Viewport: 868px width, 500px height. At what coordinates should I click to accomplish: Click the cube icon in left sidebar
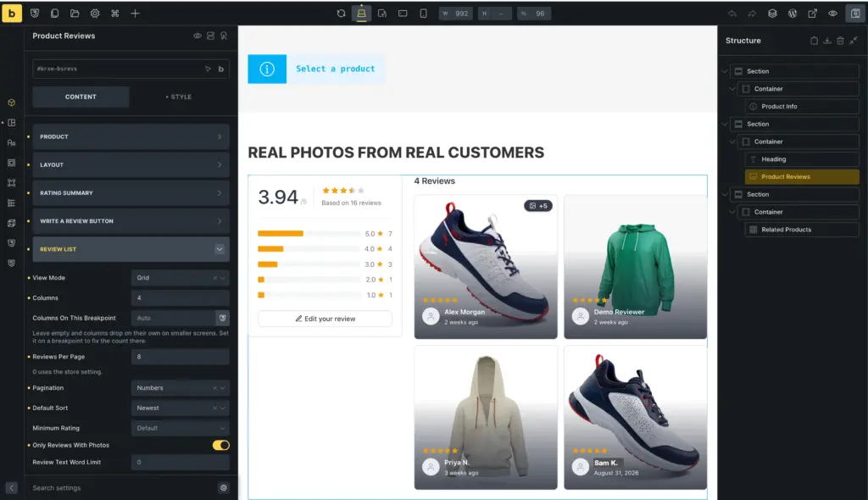[12, 103]
